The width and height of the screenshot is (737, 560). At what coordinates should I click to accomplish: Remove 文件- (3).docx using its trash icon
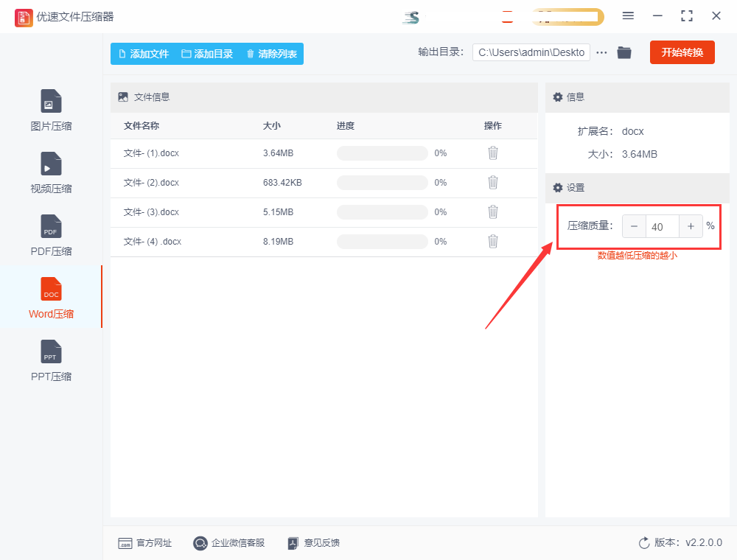[492, 211]
